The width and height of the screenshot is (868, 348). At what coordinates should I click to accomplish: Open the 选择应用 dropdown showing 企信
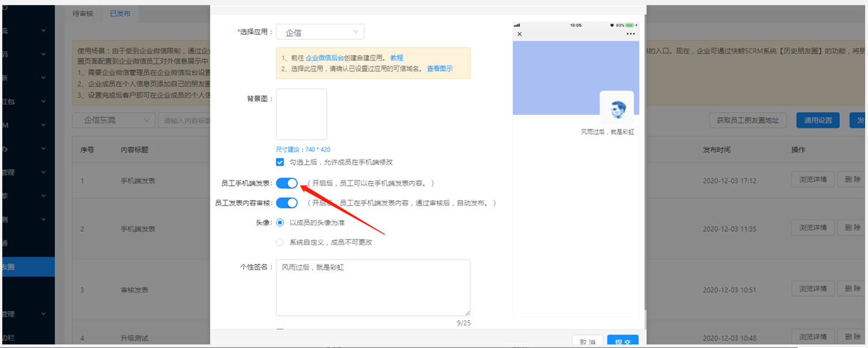320,31
